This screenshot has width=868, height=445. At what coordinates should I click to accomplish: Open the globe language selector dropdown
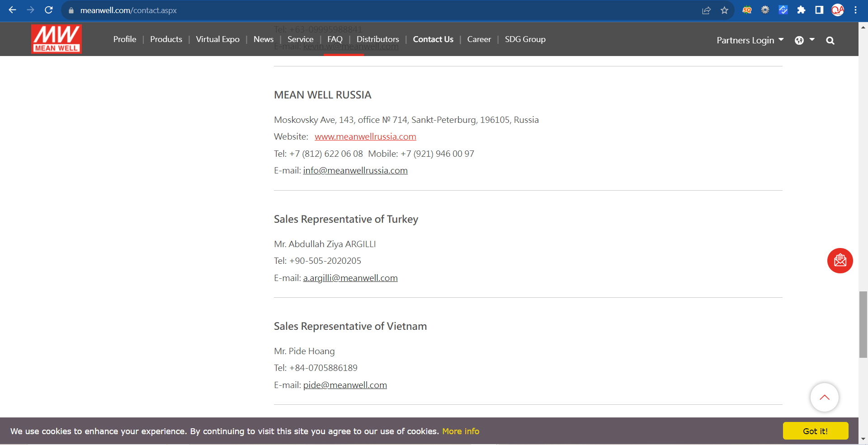805,40
